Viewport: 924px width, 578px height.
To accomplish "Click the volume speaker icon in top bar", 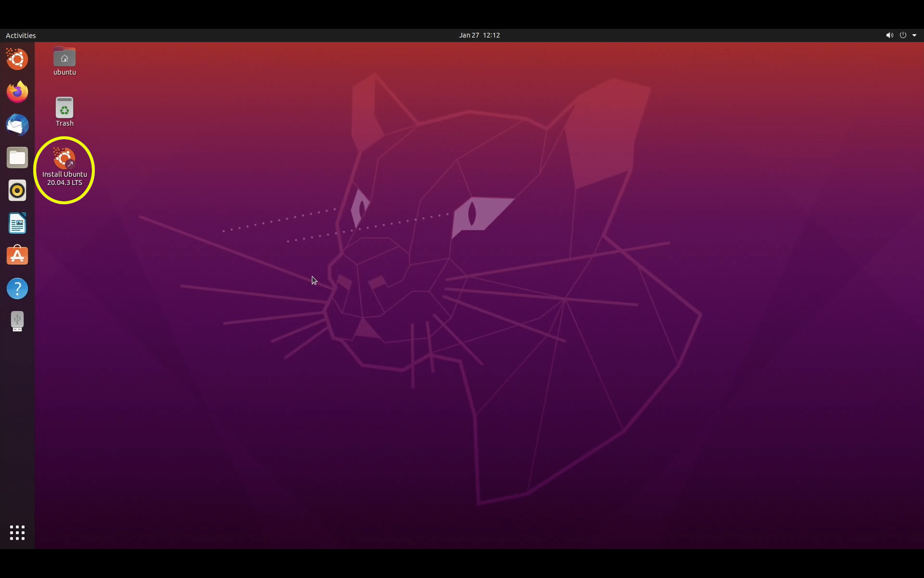I will coord(889,35).
